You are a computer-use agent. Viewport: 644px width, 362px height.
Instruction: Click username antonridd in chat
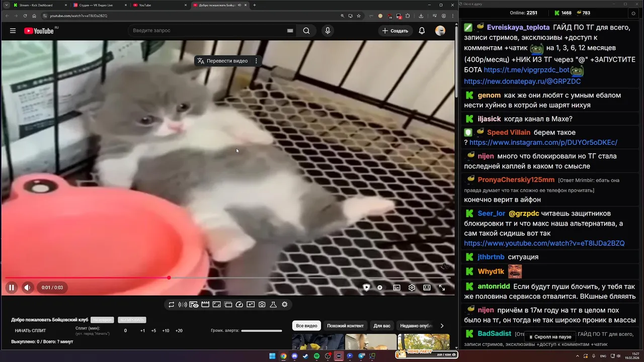point(494,286)
